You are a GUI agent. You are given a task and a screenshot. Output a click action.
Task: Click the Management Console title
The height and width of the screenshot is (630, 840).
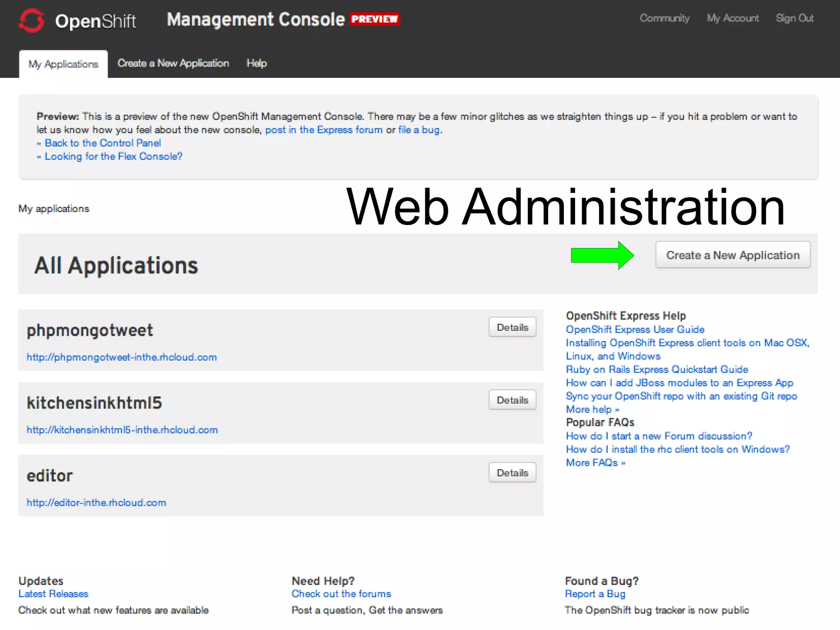[x=256, y=19]
